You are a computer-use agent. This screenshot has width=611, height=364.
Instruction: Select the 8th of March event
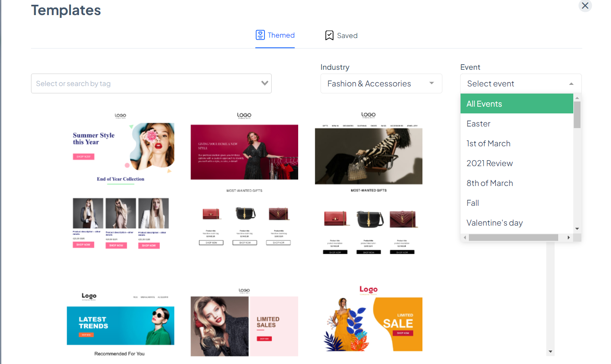(x=490, y=183)
